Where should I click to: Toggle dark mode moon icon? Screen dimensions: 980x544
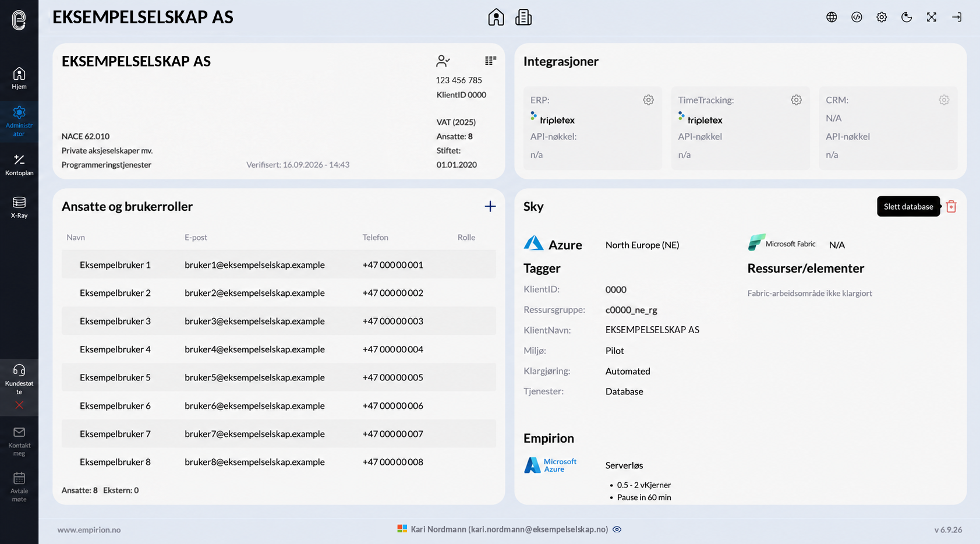pyautogui.click(x=907, y=17)
